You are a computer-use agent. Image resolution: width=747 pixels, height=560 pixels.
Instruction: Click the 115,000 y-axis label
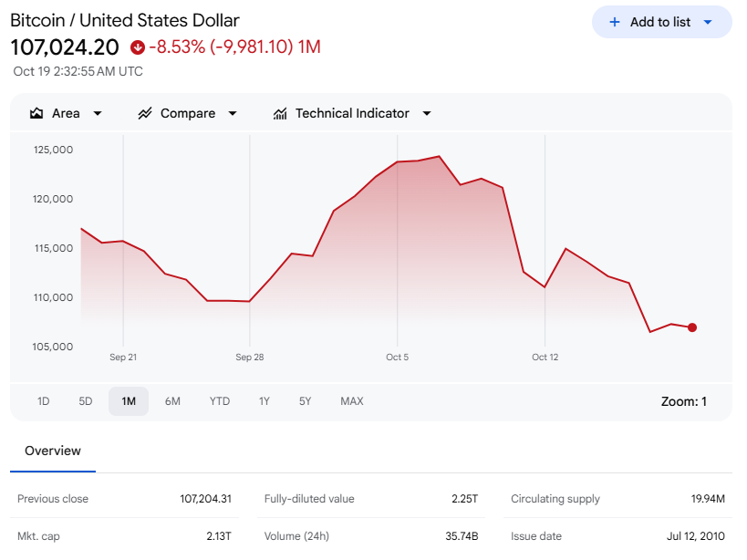tap(54, 248)
